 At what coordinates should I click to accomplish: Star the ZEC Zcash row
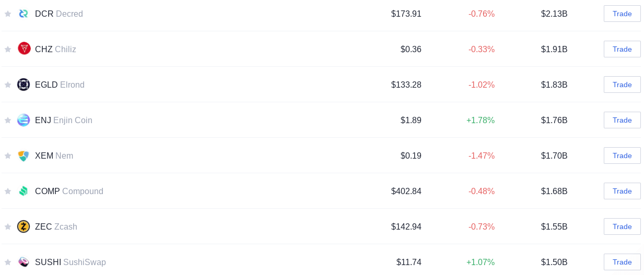(8, 226)
